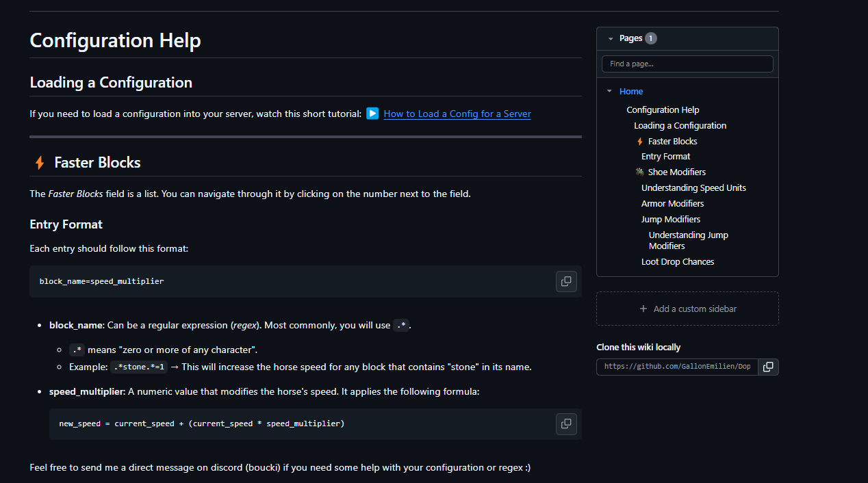
Task: Copy the wiki clone URL
Action: tap(768, 367)
